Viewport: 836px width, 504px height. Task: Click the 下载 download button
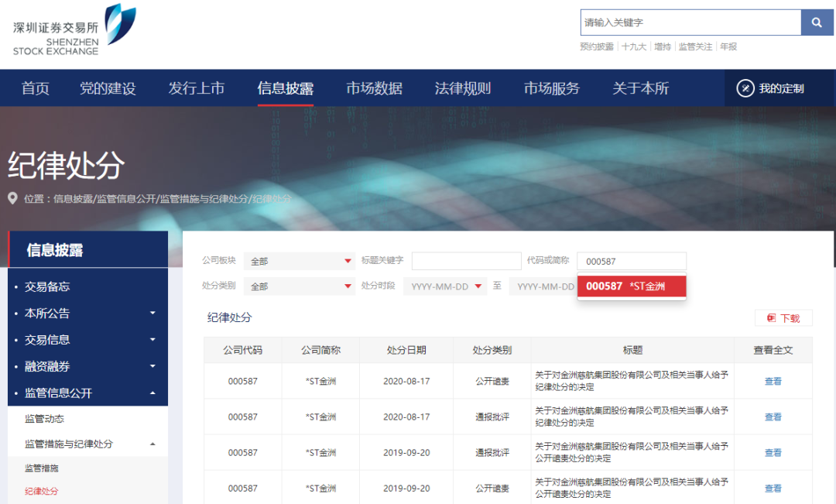[x=783, y=318]
